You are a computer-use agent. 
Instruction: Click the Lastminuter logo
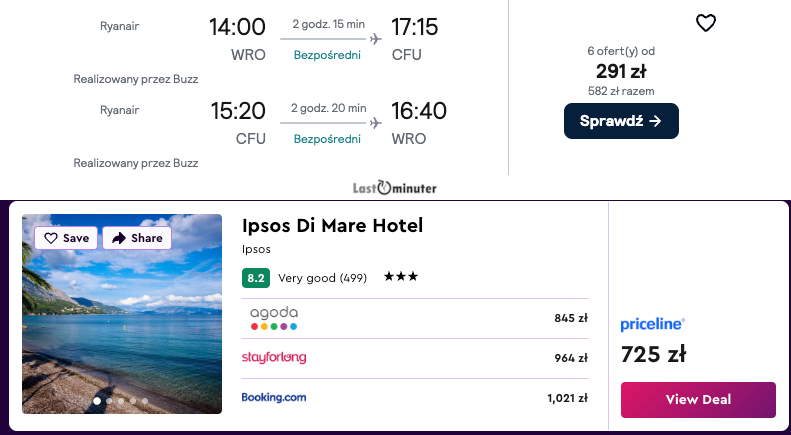[395, 187]
